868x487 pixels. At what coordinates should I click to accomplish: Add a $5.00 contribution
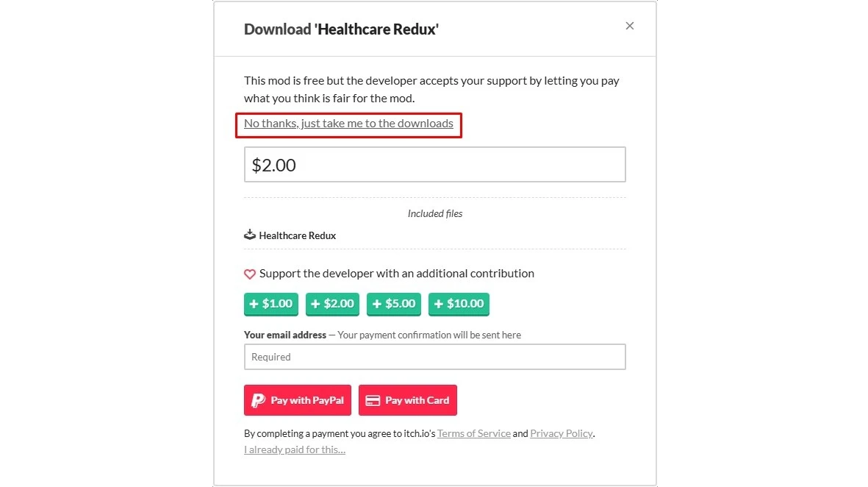[394, 304]
